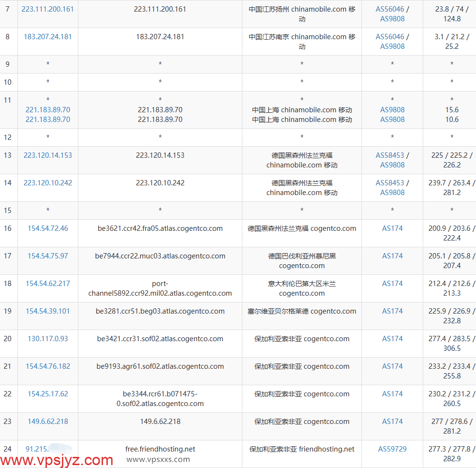Viewport: 476px width, 468px height.
Task: Click the 223.120.14.153 IP link in hop 13
Action: point(48,155)
